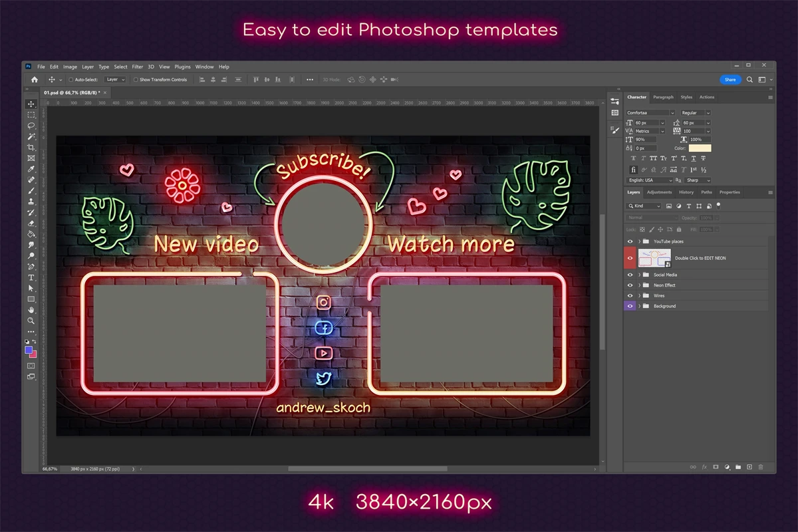Enable the Auto-Select checkbox

[x=71, y=80]
